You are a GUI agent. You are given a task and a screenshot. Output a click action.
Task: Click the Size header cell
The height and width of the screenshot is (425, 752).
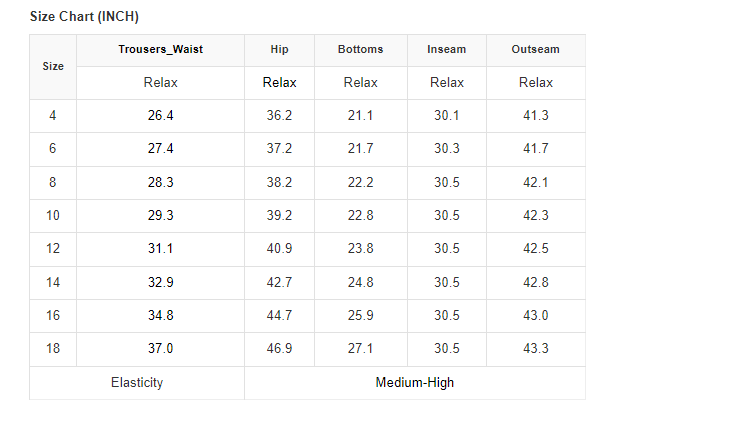[53, 66]
